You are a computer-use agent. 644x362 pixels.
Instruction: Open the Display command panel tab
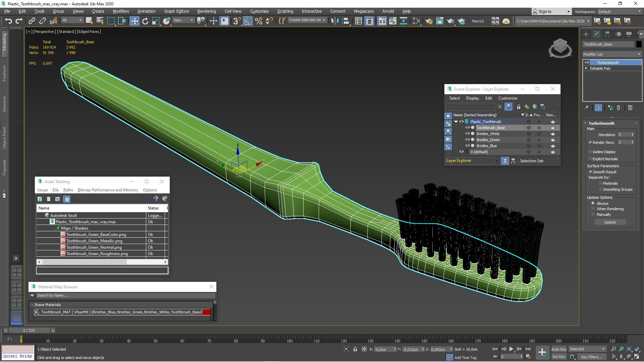coord(629,34)
